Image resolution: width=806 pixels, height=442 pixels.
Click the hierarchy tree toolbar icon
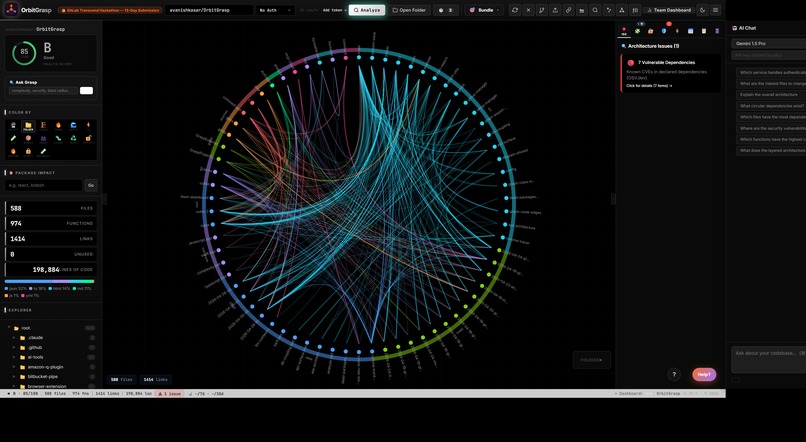point(621,10)
